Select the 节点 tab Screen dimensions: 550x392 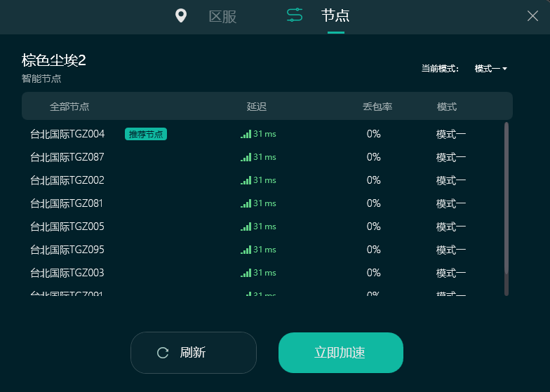point(335,15)
